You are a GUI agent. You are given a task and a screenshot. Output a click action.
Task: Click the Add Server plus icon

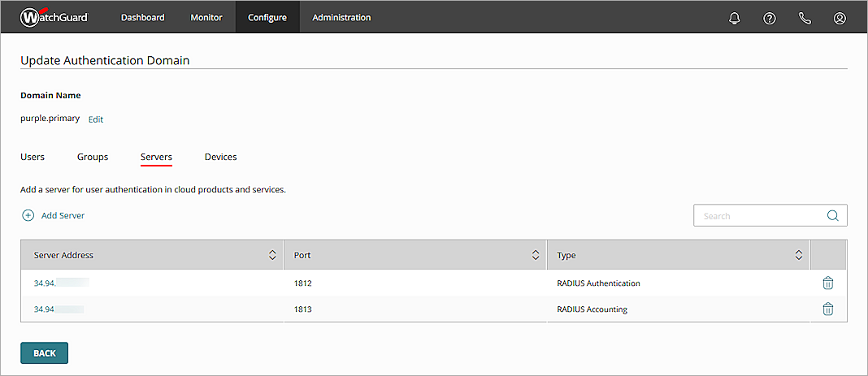(x=28, y=216)
